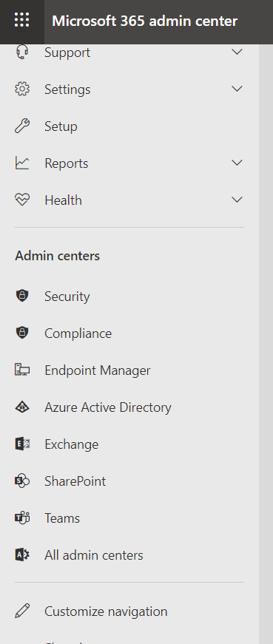Expand the Settings section chevron
Image resolution: width=273 pixels, height=644 pixels.
coord(237,89)
